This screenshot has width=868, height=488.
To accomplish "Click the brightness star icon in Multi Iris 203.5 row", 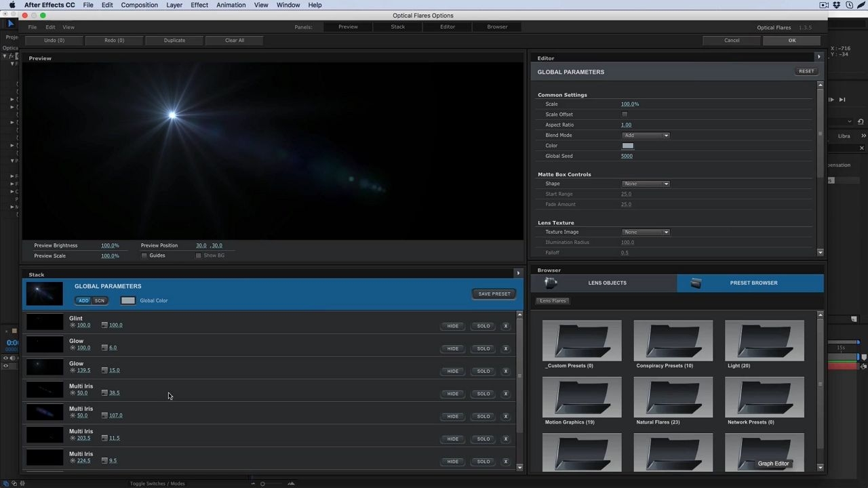I will (73, 438).
